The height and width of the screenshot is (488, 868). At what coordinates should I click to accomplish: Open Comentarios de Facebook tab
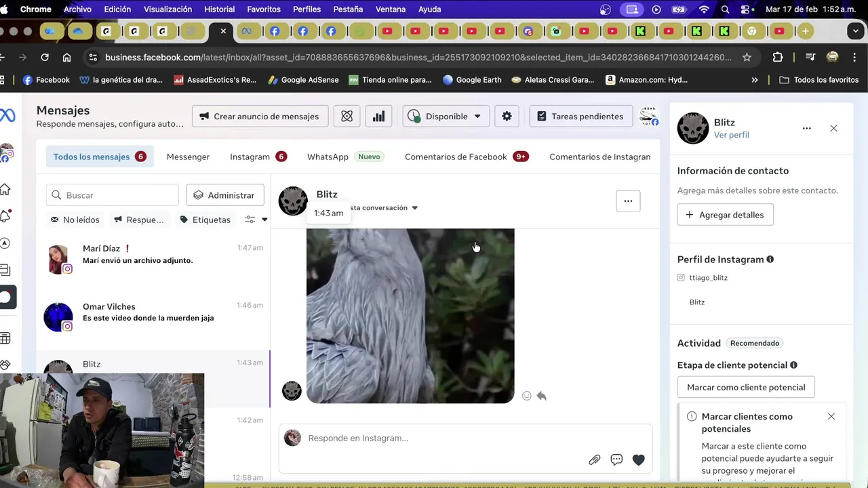coord(467,157)
